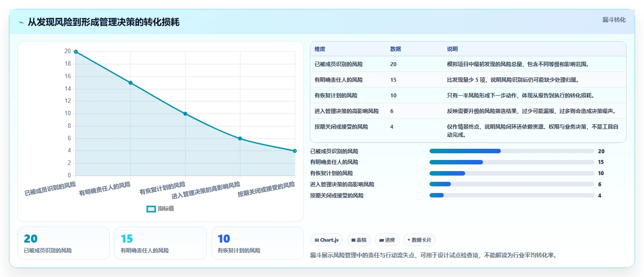Click the description starting 反映需要升级

(532, 111)
